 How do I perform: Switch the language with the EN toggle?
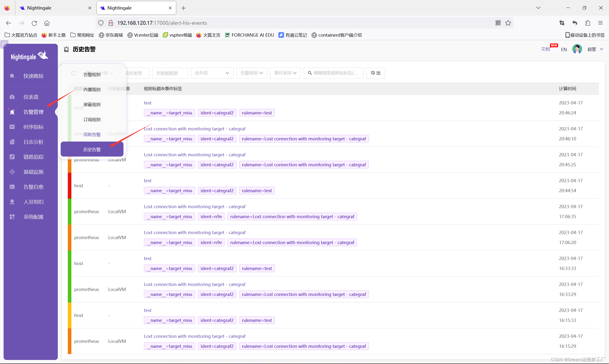click(x=564, y=49)
